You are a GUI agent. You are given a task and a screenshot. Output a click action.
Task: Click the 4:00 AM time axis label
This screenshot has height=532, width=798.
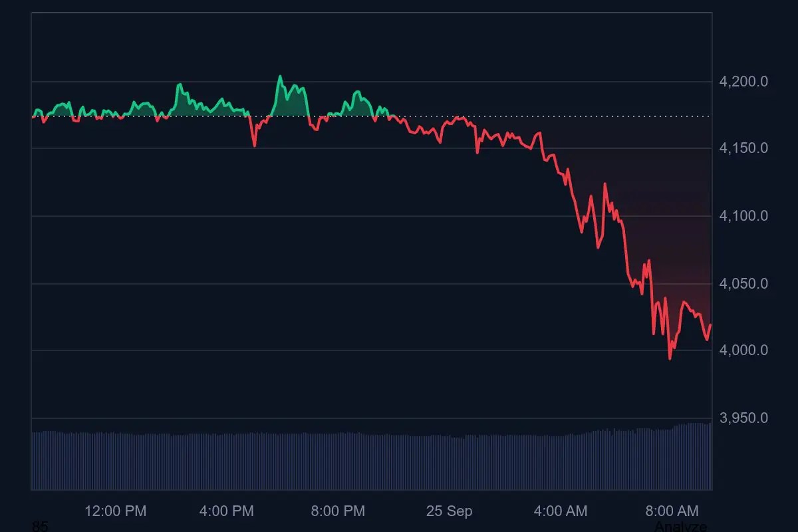click(560, 511)
